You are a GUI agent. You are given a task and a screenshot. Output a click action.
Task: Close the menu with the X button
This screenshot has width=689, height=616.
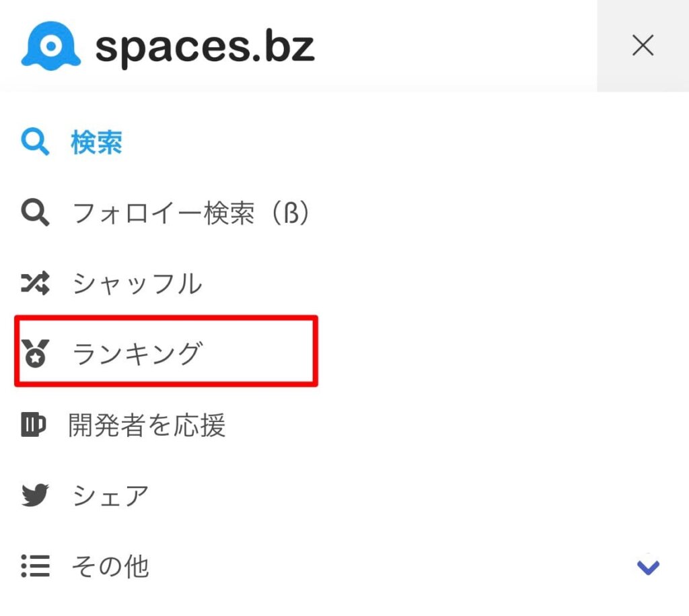click(643, 46)
